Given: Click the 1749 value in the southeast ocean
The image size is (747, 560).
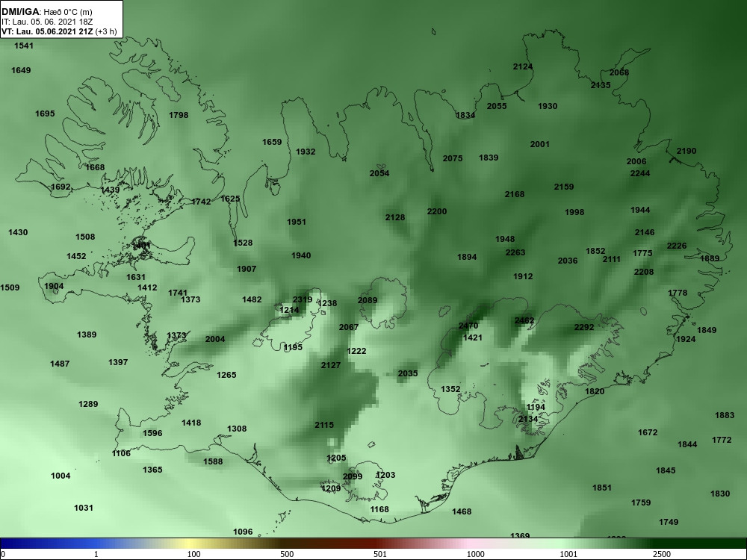Looking at the screenshot, I should 669,523.
